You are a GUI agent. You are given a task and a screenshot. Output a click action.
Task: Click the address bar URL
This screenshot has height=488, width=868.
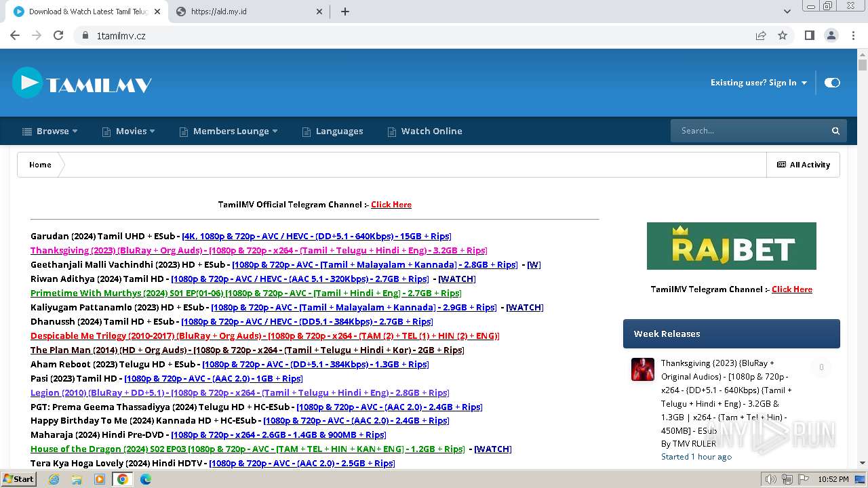coord(121,35)
